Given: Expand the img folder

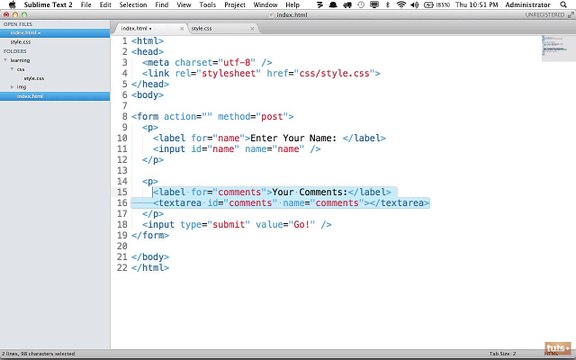Looking at the screenshot, I should pyautogui.click(x=12, y=87).
